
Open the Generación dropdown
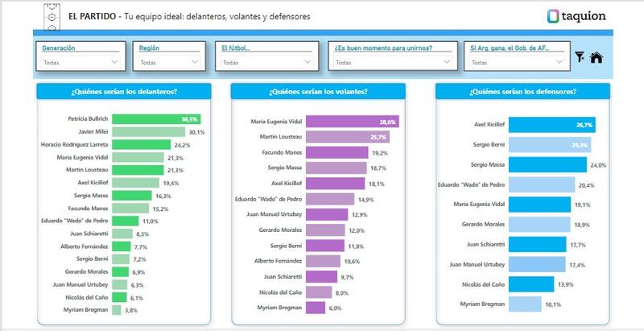[80, 62]
